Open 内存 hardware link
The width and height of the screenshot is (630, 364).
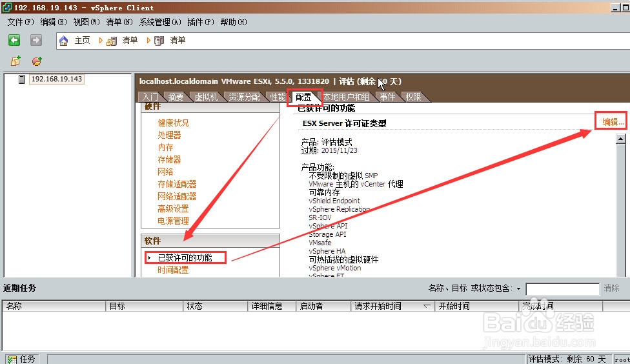[x=165, y=147]
